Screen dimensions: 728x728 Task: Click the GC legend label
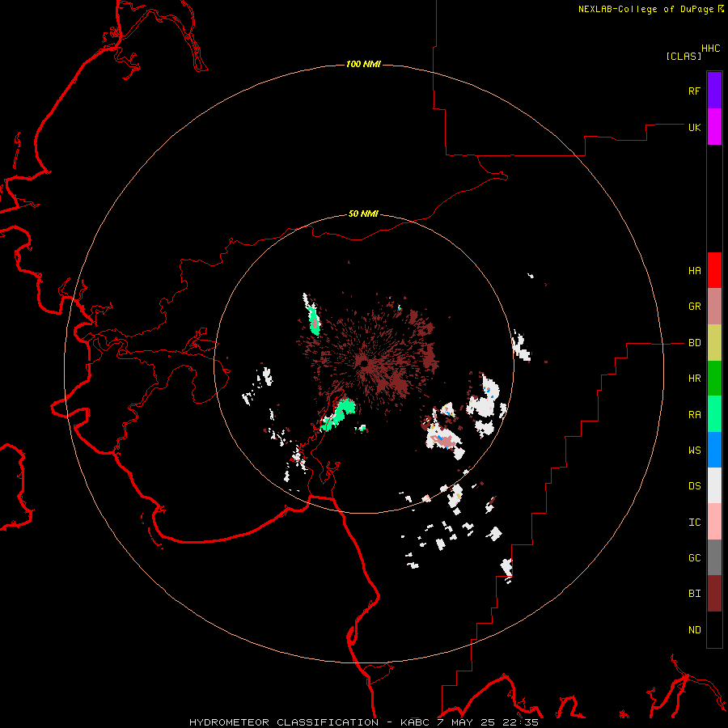click(694, 558)
